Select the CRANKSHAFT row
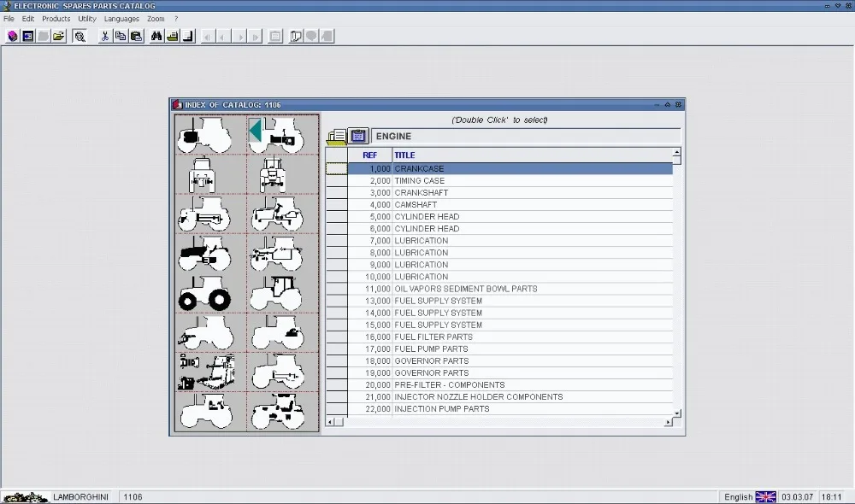This screenshot has width=855, height=504. click(x=510, y=193)
